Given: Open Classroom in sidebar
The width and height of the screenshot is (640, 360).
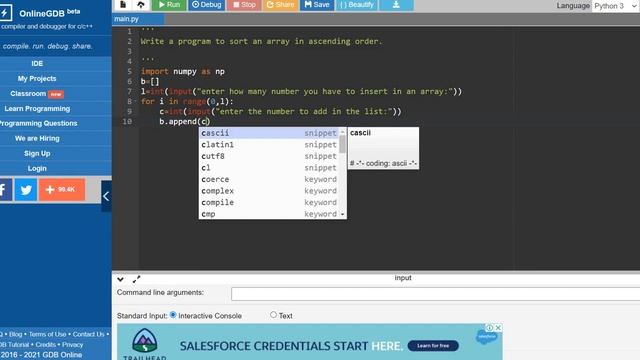Looking at the screenshot, I should (x=37, y=93).
